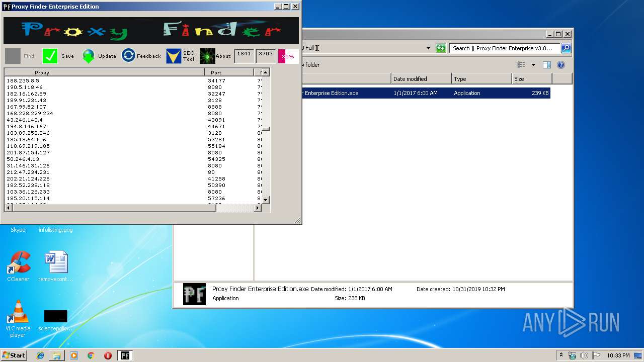Open VLC media player desktop shortcut
This screenshot has width=644, height=362.
tap(18, 319)
